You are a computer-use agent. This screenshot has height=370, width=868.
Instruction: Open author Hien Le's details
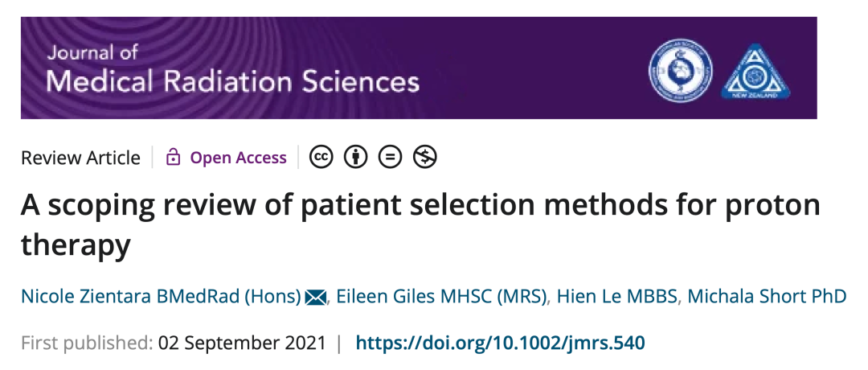tap(616, 296)
